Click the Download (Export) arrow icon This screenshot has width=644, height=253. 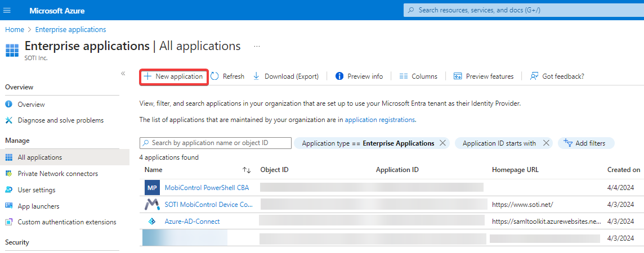256,76
